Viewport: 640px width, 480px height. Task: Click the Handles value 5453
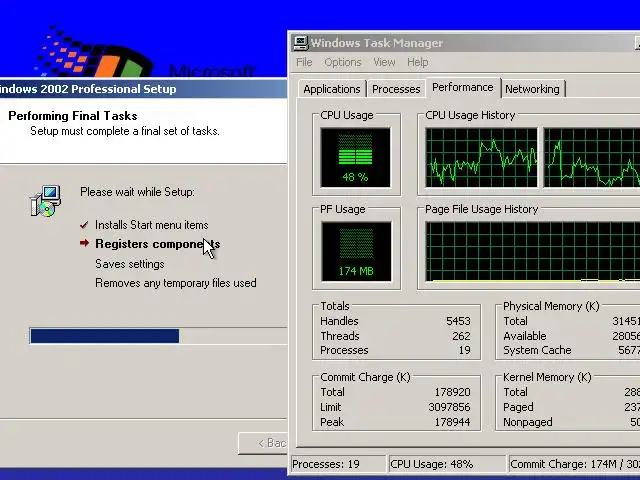click(458, 321)
